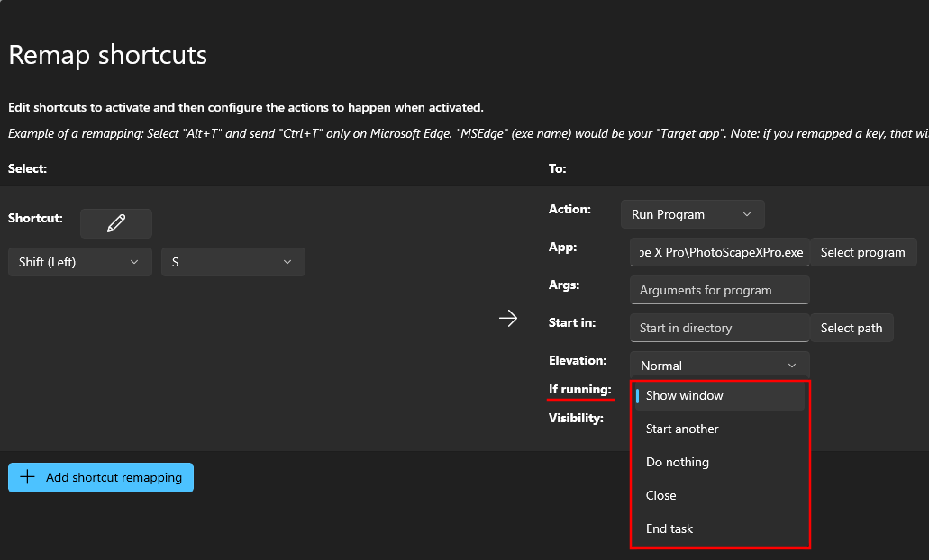929x560 pixels.
Task: Click the If running label
Action: click(579, 389)
